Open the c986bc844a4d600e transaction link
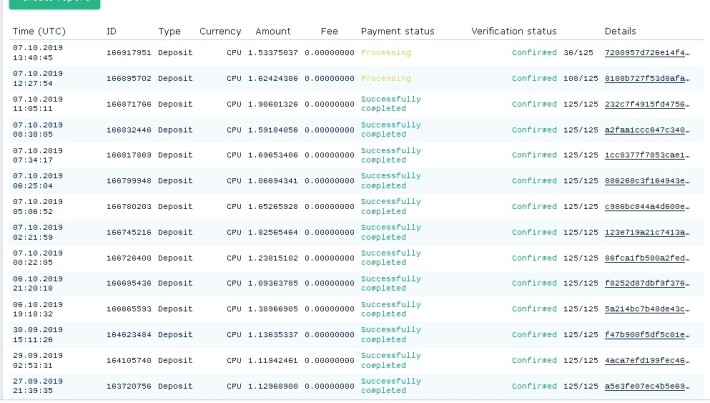Screen dimensions: 710x403 [647, 206]
